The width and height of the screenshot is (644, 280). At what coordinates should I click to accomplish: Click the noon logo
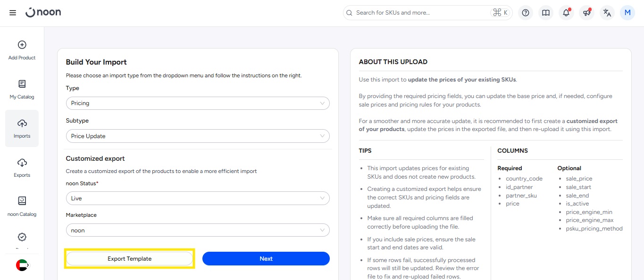[x=43, y=13]
